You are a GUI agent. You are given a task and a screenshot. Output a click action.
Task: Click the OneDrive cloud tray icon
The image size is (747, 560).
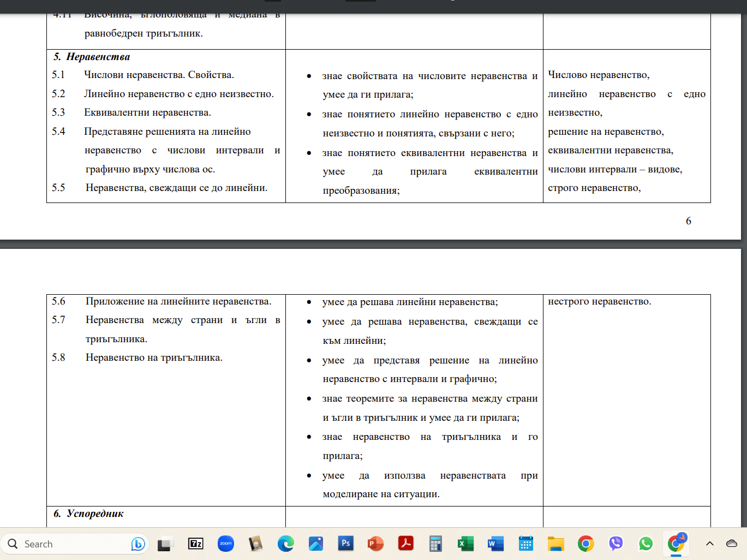coord(732,544)
